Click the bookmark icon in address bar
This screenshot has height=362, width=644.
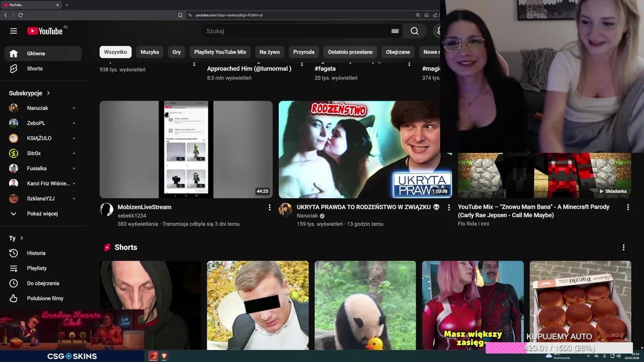click(180, 15)
